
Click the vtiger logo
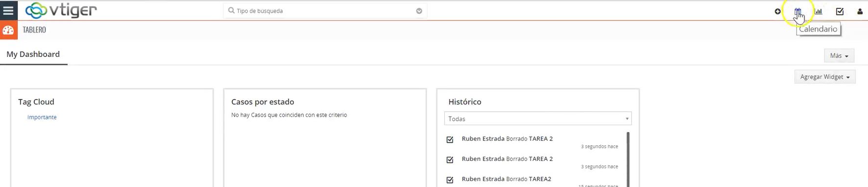61,10
